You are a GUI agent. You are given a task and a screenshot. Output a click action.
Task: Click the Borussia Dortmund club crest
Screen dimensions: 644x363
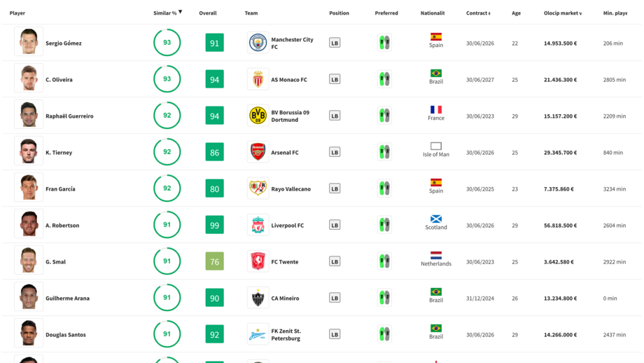pyautogui.click(x=258, y=116)
